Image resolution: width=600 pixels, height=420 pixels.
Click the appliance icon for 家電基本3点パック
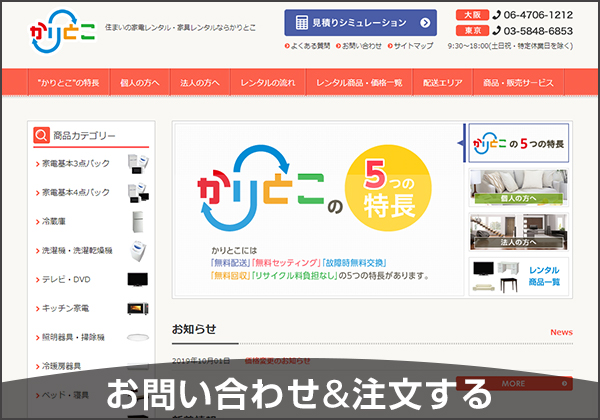137,163
